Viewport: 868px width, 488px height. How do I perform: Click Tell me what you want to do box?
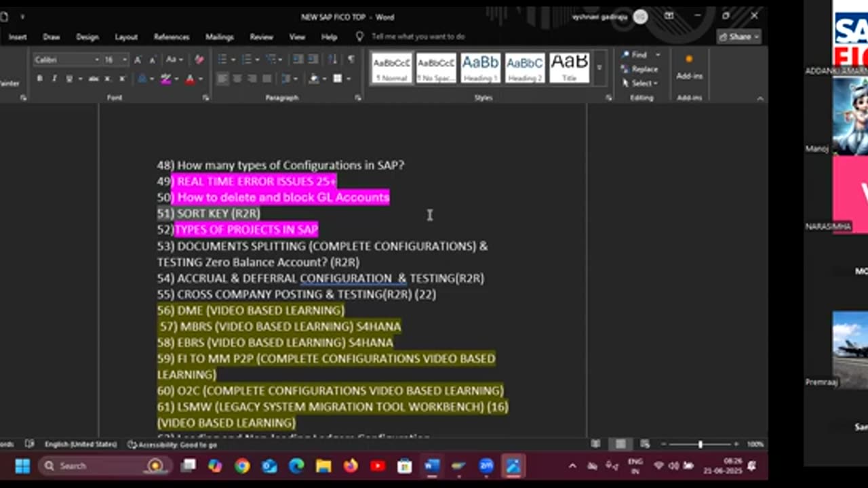pyautogui.click(x=418, y=37)
